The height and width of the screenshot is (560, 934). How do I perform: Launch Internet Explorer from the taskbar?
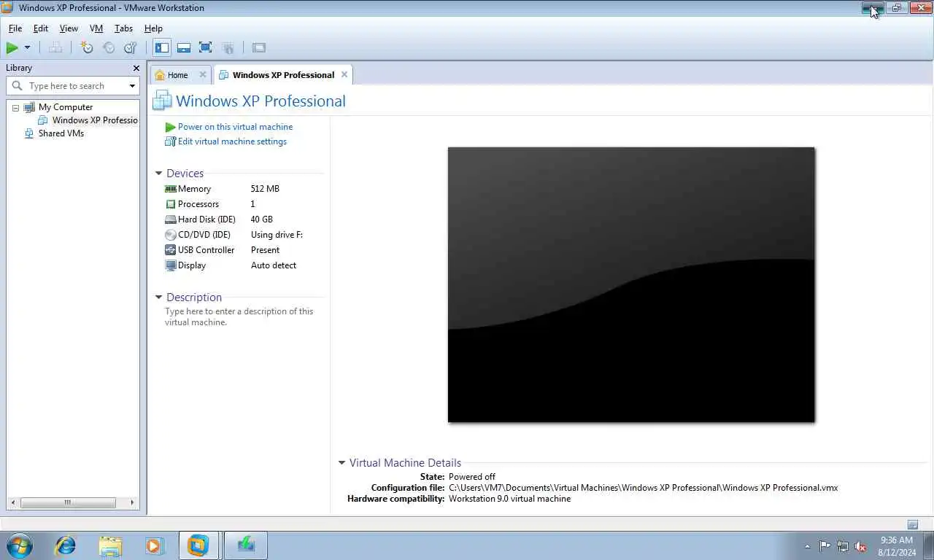tap(66, 545)
